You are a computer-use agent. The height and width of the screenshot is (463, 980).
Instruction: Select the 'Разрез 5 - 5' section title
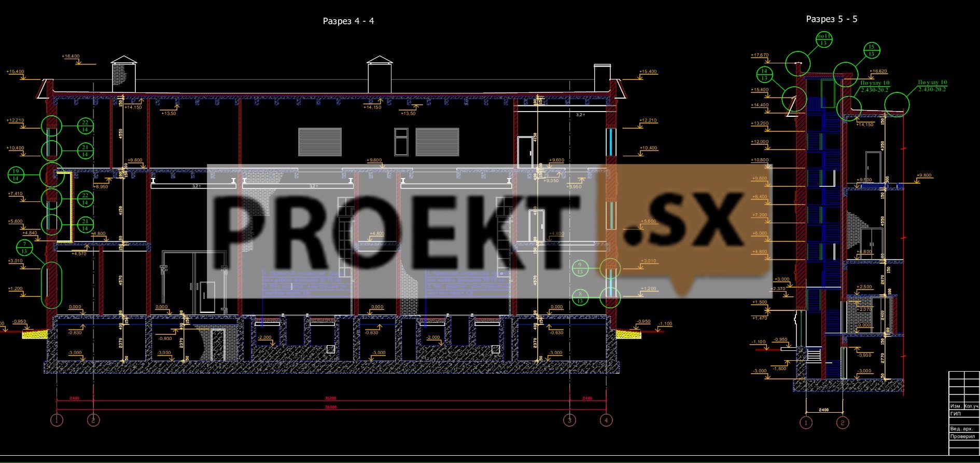point(832,19)
